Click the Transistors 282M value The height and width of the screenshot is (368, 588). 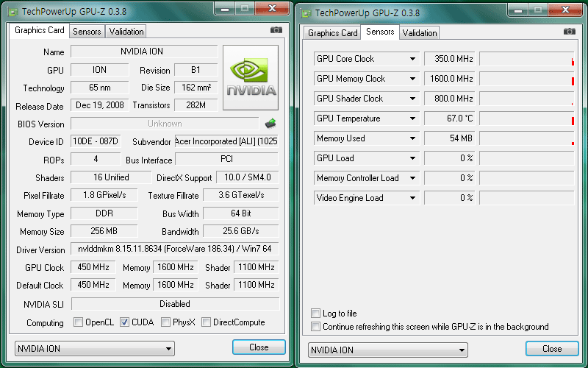point(196,105)
